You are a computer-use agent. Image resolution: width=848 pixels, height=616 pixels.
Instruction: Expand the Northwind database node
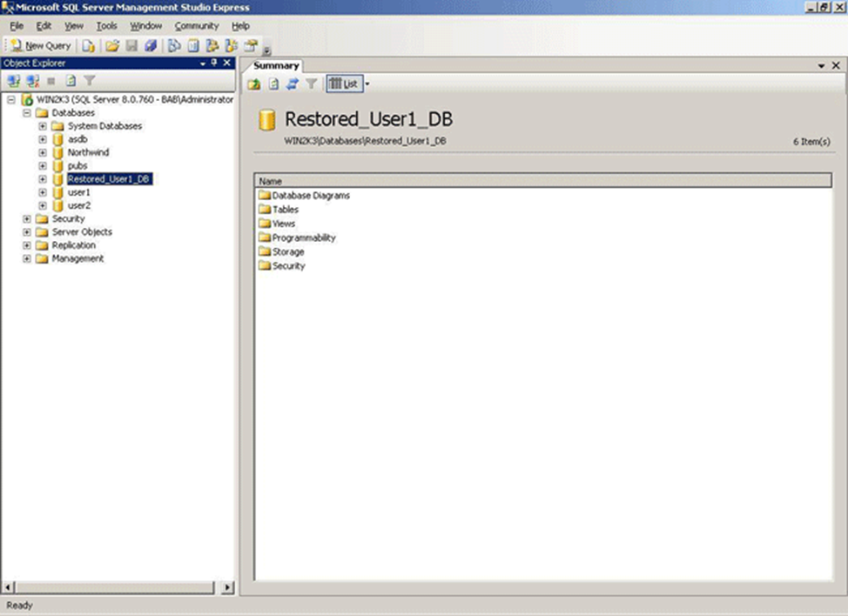click(43, 153)
